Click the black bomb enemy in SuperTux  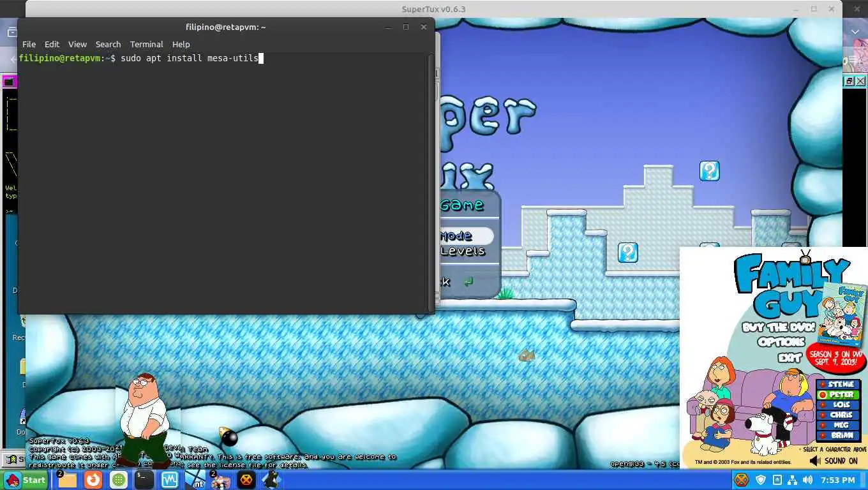tap(228, 436)
